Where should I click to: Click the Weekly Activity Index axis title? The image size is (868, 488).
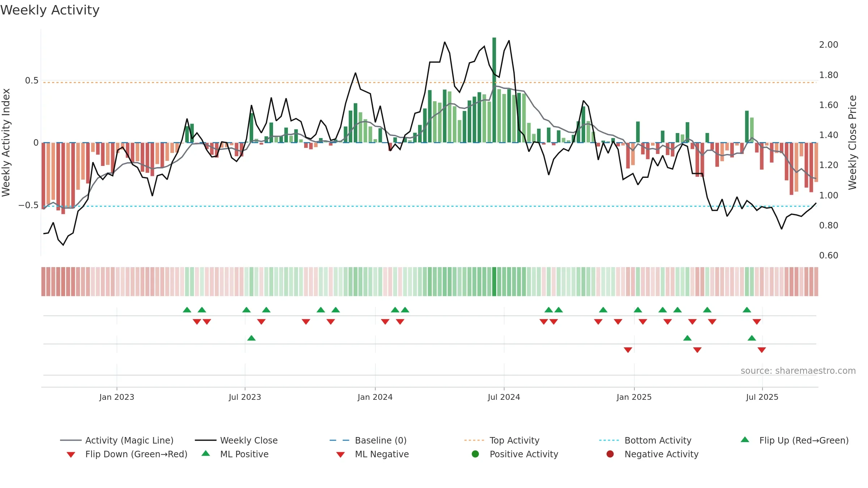coord(6,142)
